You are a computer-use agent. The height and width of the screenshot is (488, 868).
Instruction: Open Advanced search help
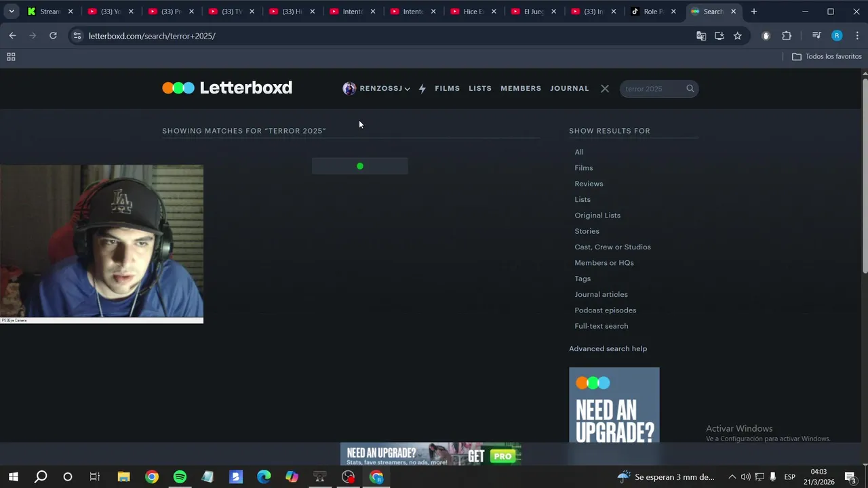[x=608, y=348]
